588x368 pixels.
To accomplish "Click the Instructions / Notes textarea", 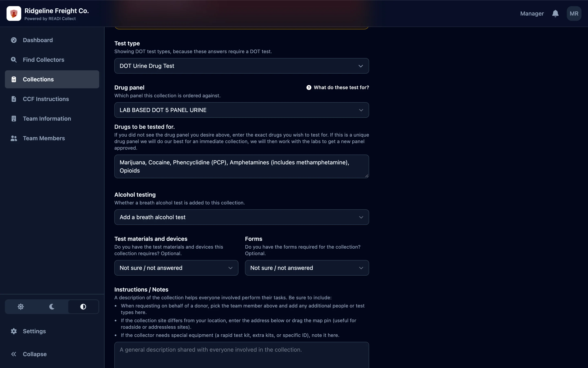I will click(x=242, y=355).
